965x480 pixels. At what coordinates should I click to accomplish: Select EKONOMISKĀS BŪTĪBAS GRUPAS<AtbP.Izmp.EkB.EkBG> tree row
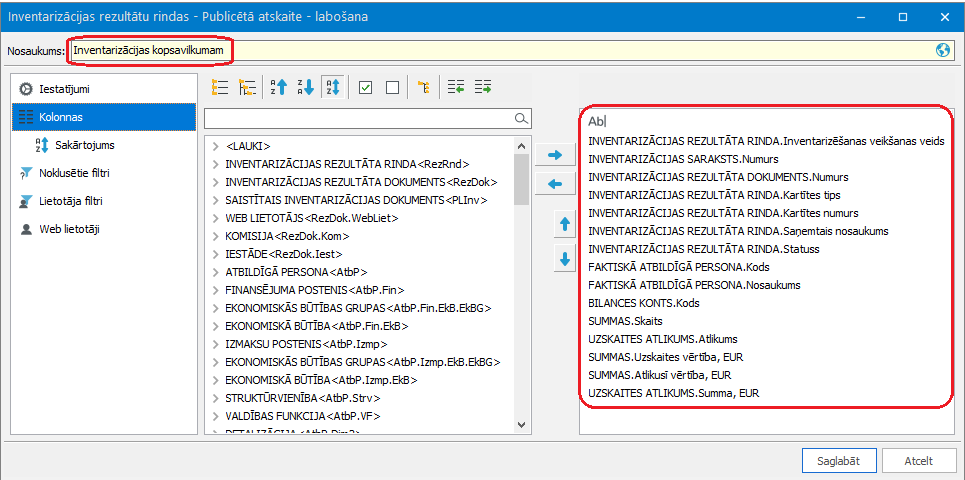click(359, 362)
